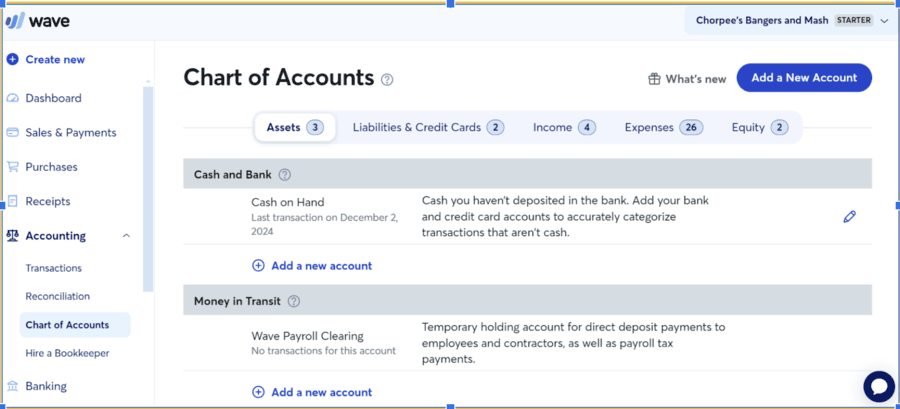Click the What's new link
The height and width of the screenshot is (409, 900).
click(x=688, y=79)
